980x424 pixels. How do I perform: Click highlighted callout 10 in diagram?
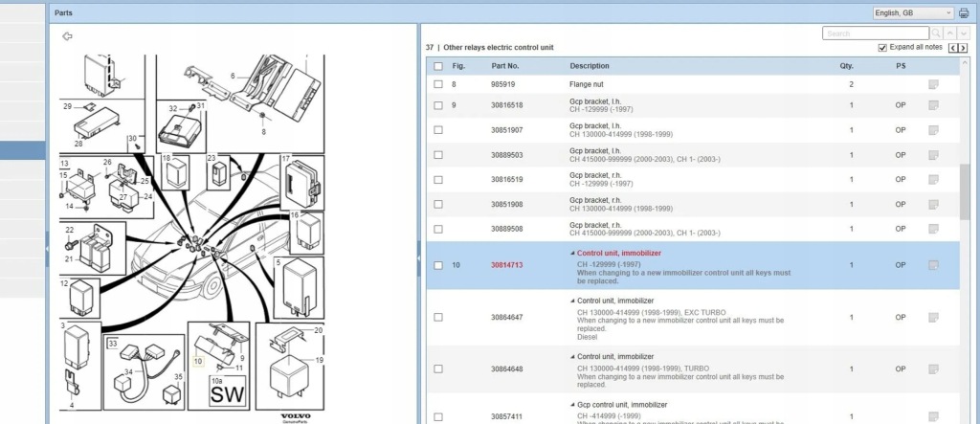pos(198,362)
